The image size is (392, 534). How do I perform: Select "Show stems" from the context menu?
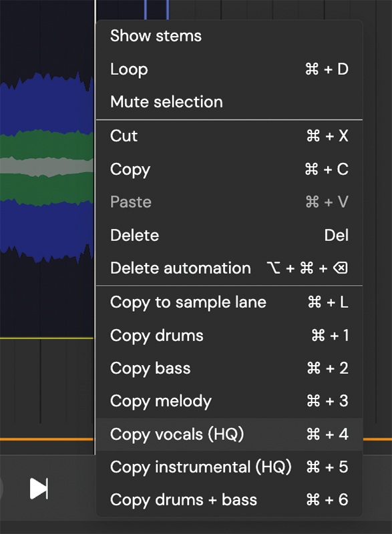point(155,36)
